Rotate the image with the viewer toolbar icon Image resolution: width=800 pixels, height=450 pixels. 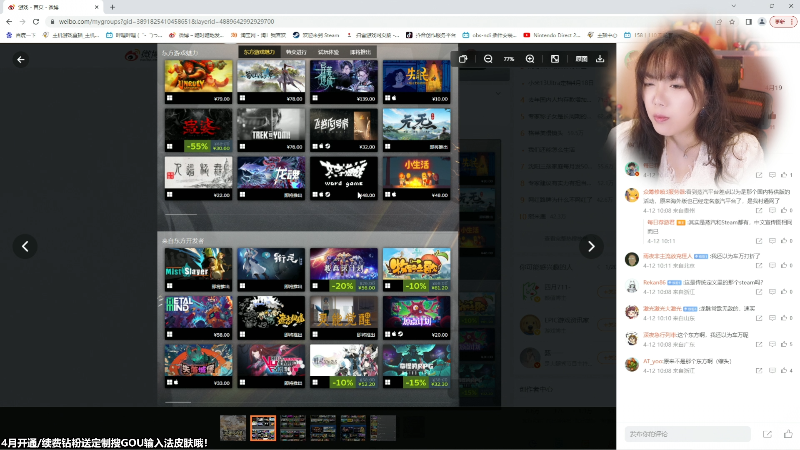point(463,59)
